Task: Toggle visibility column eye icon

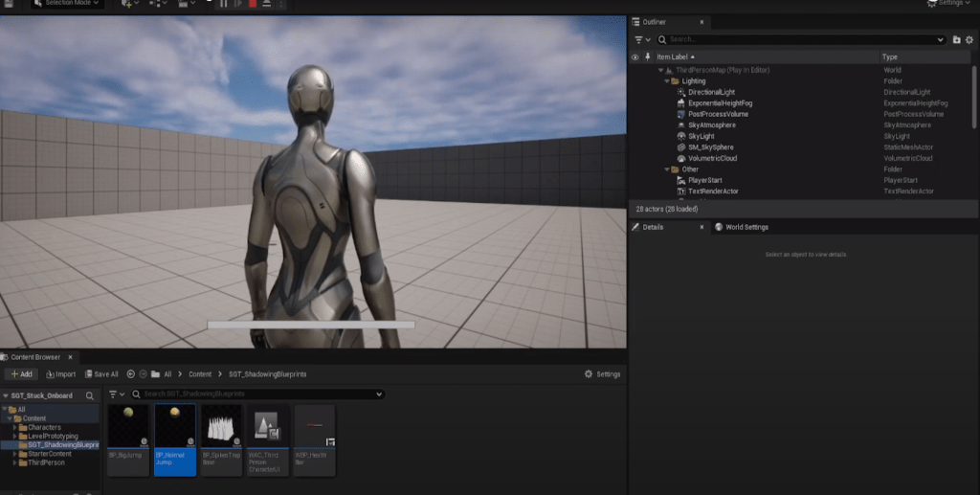Action: click(x=635, y=57)
